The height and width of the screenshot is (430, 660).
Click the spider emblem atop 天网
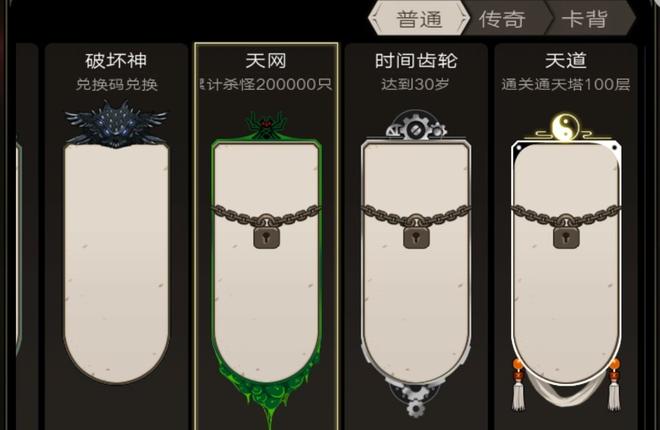tap(266, 125)
